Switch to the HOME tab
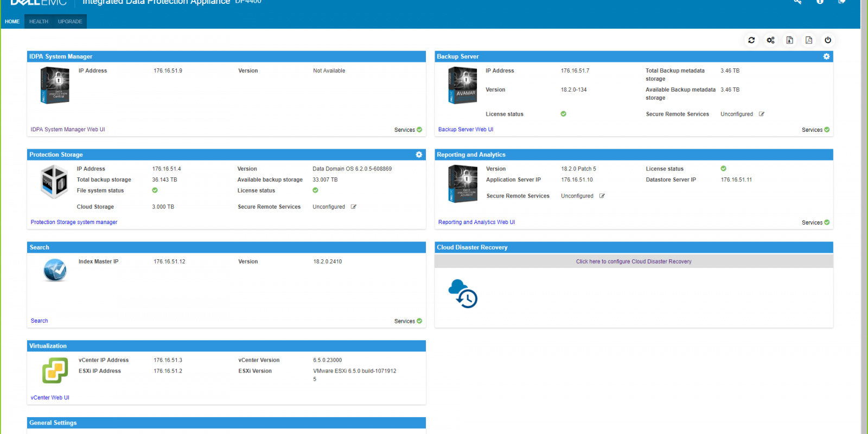The height and width of the screenshot is (434, 868). [x=12, y=22]
